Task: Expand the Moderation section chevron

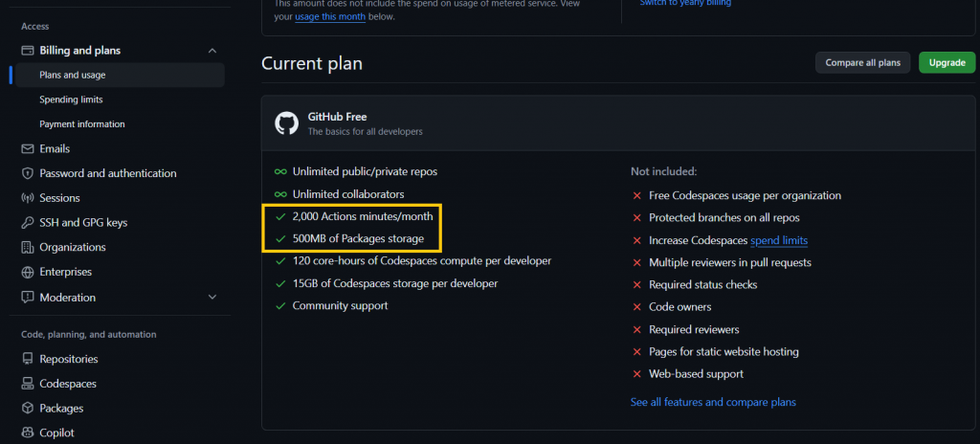Action: [x=212, y=297]
